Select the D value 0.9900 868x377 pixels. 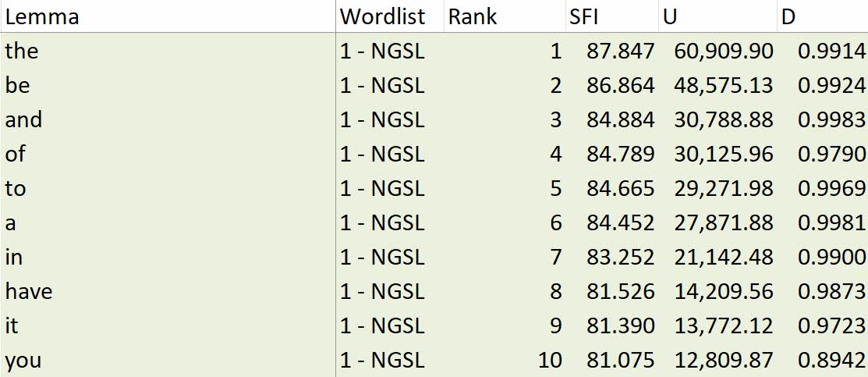pos(831,258)
